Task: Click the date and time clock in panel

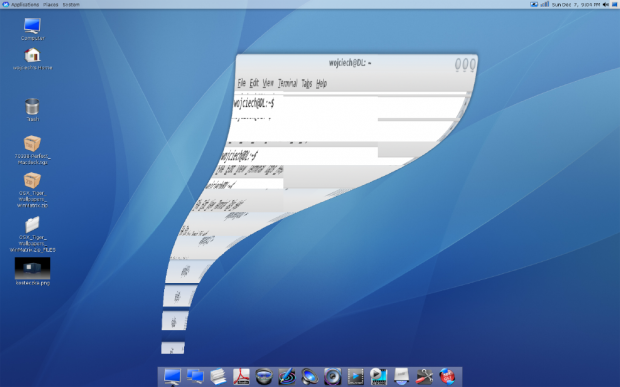Action: coord(576,5)
